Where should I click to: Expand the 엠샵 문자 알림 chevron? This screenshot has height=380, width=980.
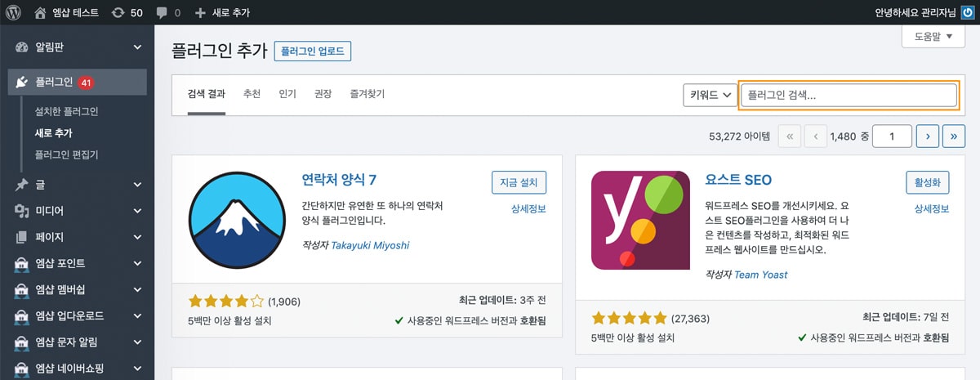click(x=137, y=342)
